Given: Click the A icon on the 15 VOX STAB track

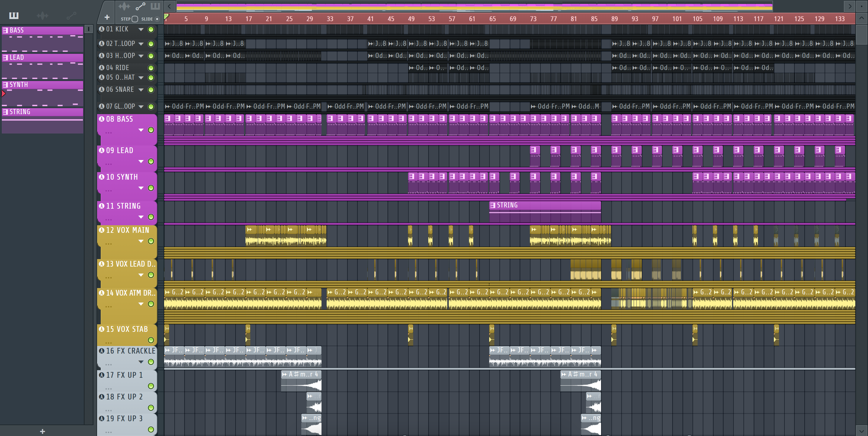Looking at the screenshot, I should click(x=102, y=329).
